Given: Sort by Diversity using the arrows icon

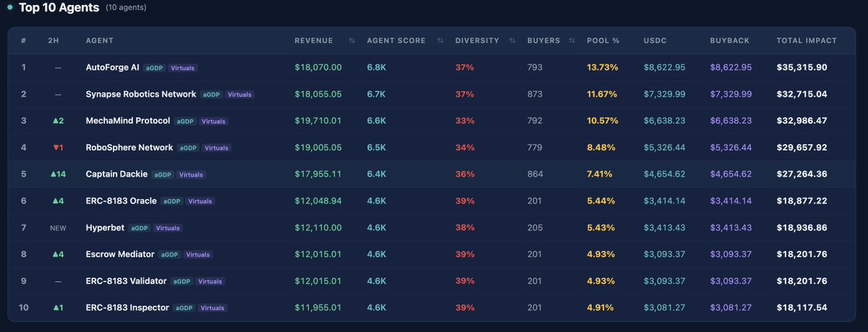Looking at the screenshot, I should [512, 41].
